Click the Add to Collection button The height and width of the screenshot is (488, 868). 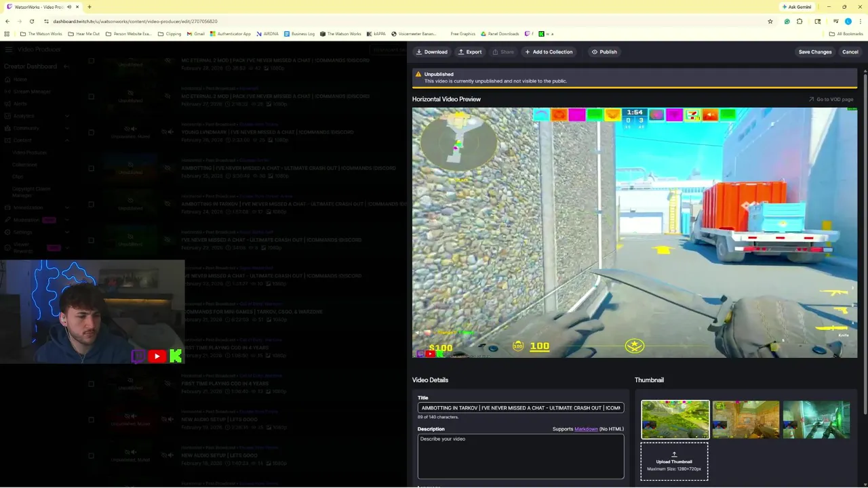point(548,52)
